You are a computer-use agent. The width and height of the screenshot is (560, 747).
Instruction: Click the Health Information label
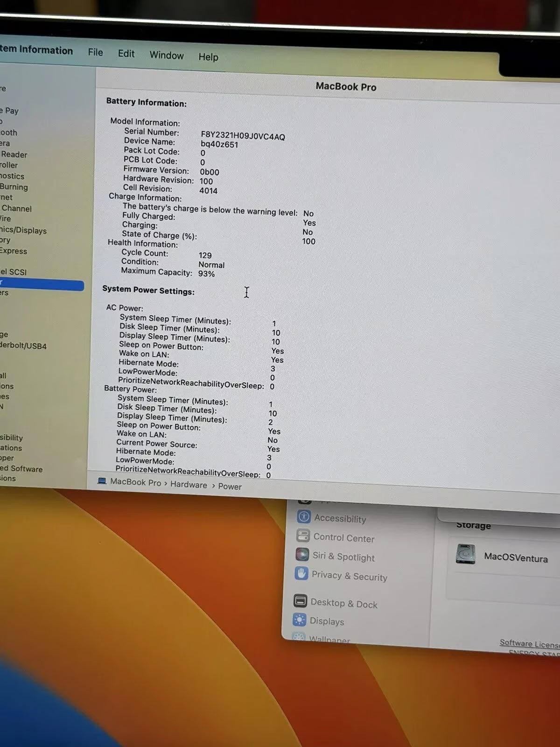pyautogui.click(x=143, y=243)
